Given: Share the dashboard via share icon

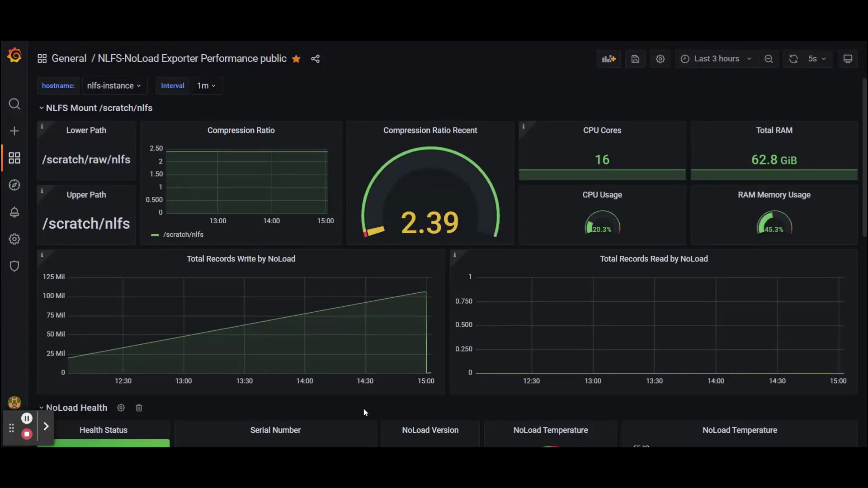Looking at the screenshot, I should click(x=316, y=59).
